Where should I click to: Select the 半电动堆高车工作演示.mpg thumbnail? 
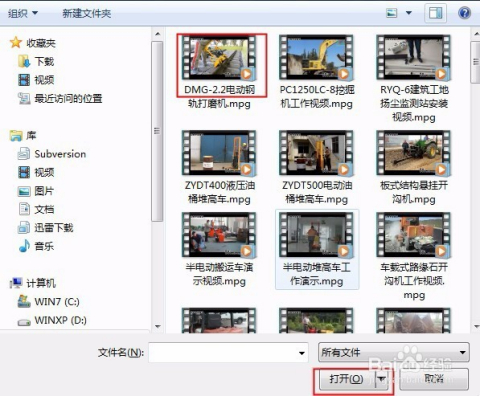tap(317, 235)
